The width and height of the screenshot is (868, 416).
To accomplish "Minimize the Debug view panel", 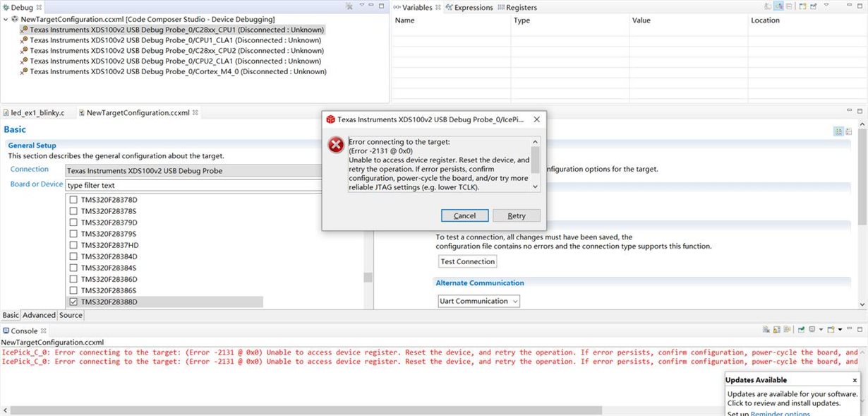I will point(371,5).
